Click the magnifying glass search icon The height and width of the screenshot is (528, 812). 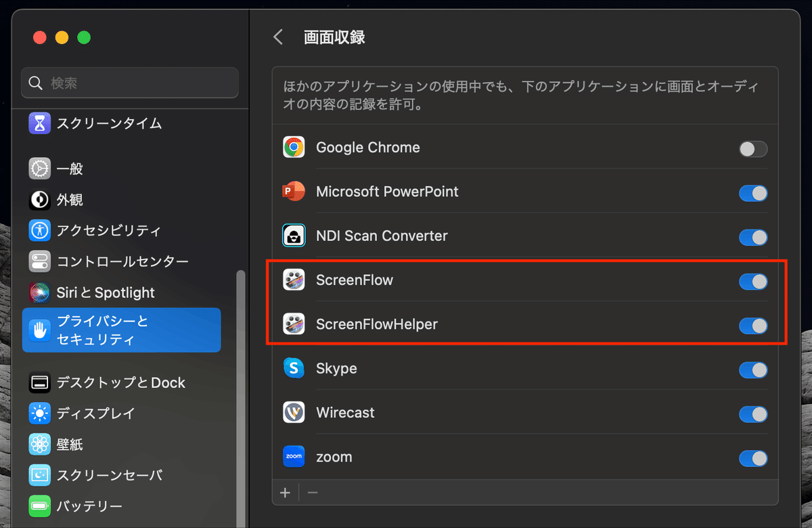click(37, 83)
